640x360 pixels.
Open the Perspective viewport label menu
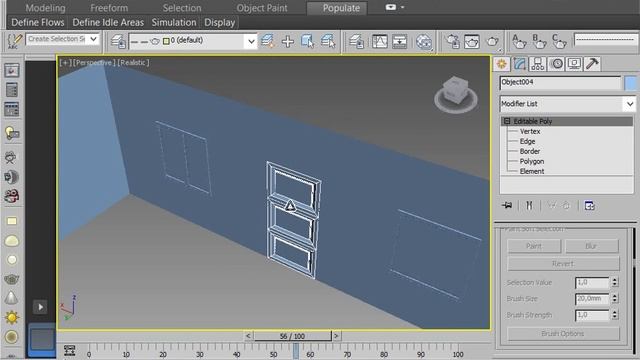click(94, 62)
